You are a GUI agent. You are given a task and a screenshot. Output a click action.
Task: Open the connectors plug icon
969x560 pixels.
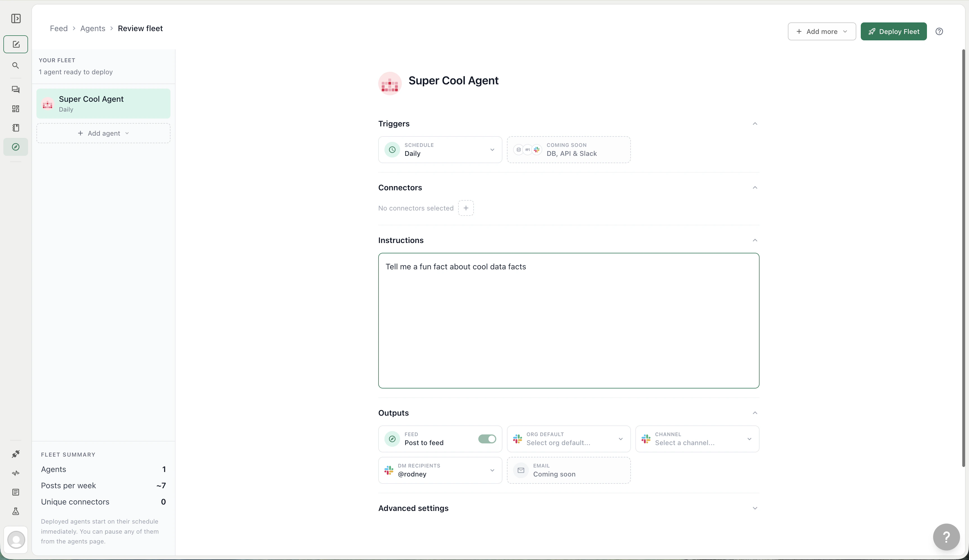point(15,454)
